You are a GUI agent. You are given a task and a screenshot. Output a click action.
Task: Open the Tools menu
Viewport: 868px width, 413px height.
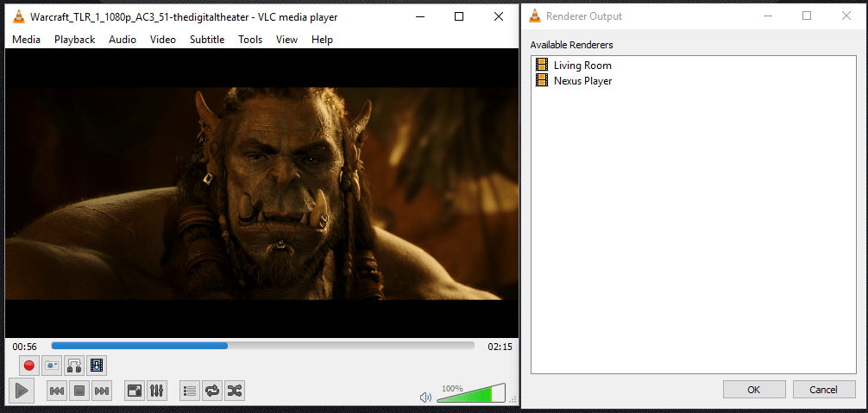click(250, 40)
